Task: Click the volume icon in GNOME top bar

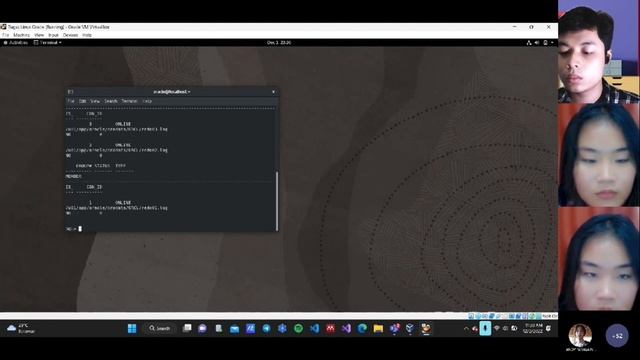Action: tap(537, 42)
